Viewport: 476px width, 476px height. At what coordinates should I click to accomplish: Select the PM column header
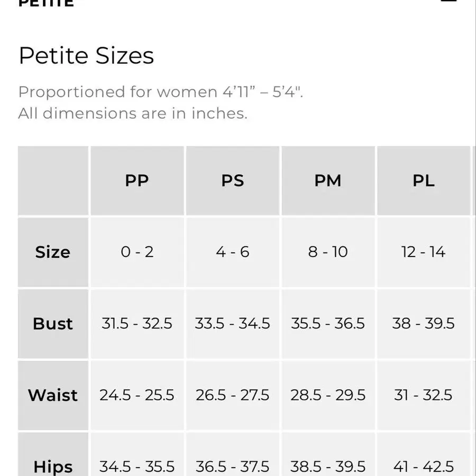click(328, 181)
